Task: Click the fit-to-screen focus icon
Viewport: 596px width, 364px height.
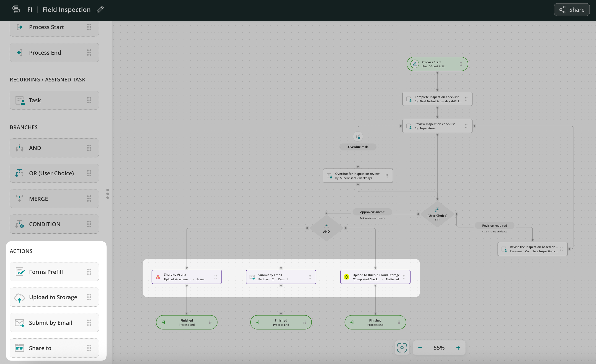Action: [x=402, y=348]
